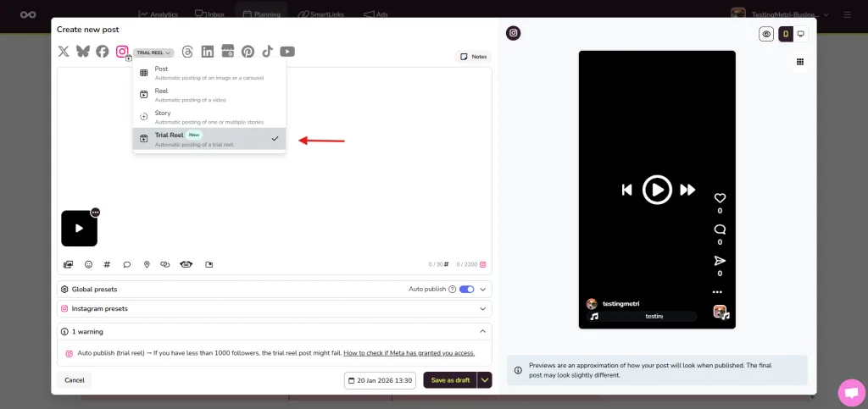The width and height of the screenshot is (868, 409).
Task: Open the TRIAL REEL post type dropdown
Action: [x=154, y=53]
